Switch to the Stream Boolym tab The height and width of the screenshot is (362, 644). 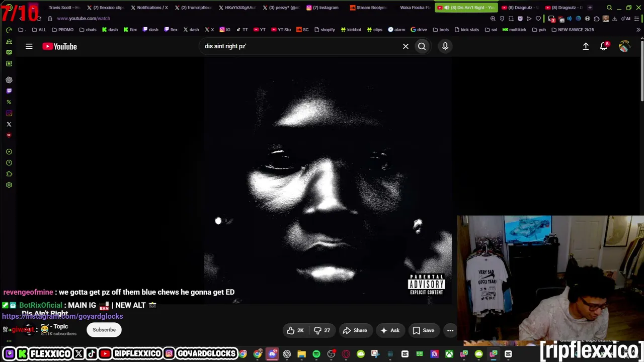click(368, 8)
